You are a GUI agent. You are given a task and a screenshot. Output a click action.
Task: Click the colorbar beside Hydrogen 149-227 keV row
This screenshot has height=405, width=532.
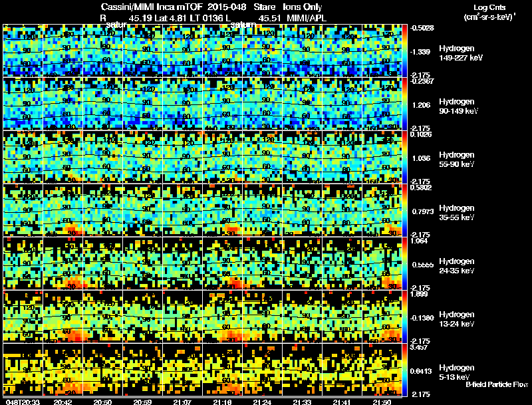point(405,51)
